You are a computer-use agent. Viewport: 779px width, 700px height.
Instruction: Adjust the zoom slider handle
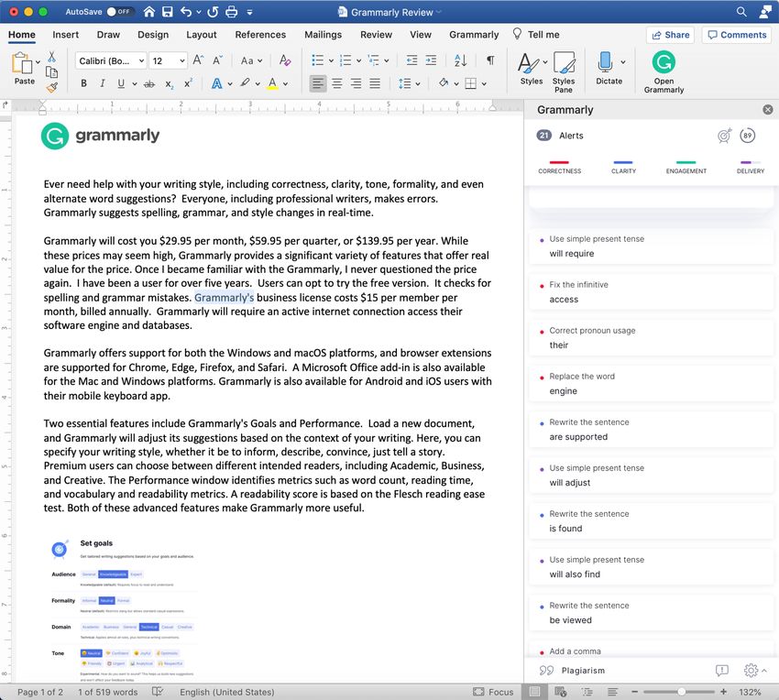[x=681, y=692]
